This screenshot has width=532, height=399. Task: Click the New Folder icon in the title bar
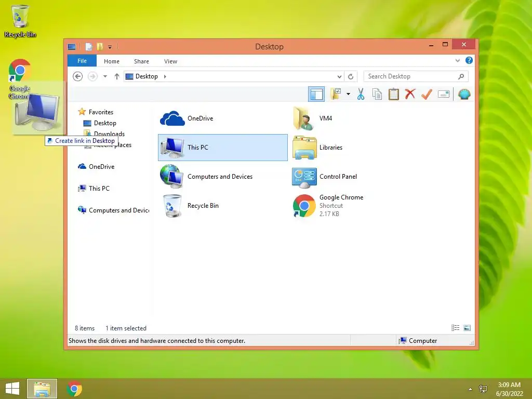100,46
